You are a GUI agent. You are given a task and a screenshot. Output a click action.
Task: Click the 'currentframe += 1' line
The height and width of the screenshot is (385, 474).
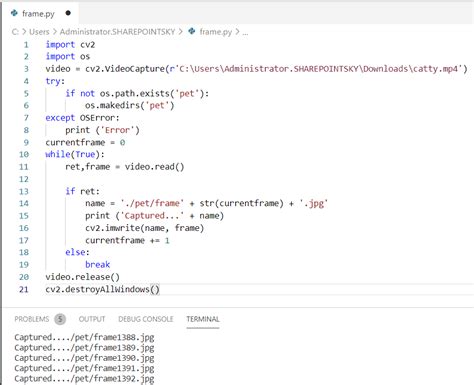click(x=127, y=240)
